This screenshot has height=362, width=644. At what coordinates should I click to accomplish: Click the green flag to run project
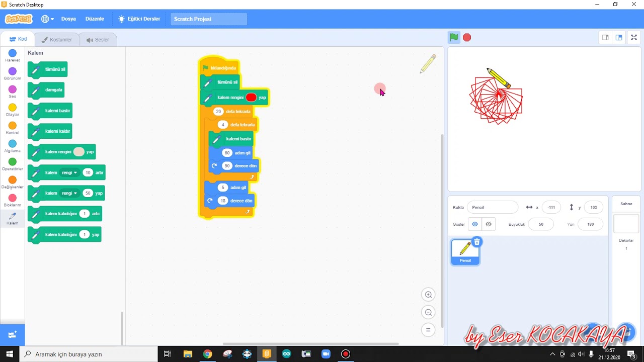coord(454,37)
